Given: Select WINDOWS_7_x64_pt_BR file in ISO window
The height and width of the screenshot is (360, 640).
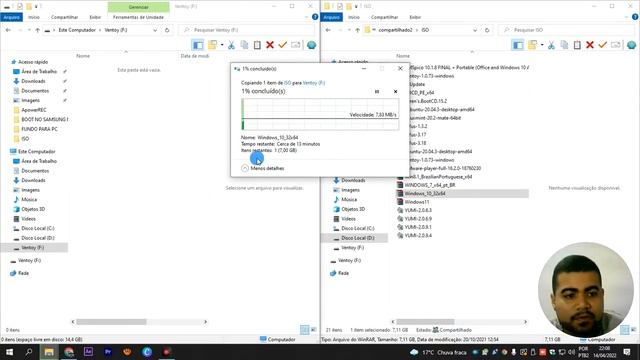Looking at the screenshot, I should coord(430,185).
